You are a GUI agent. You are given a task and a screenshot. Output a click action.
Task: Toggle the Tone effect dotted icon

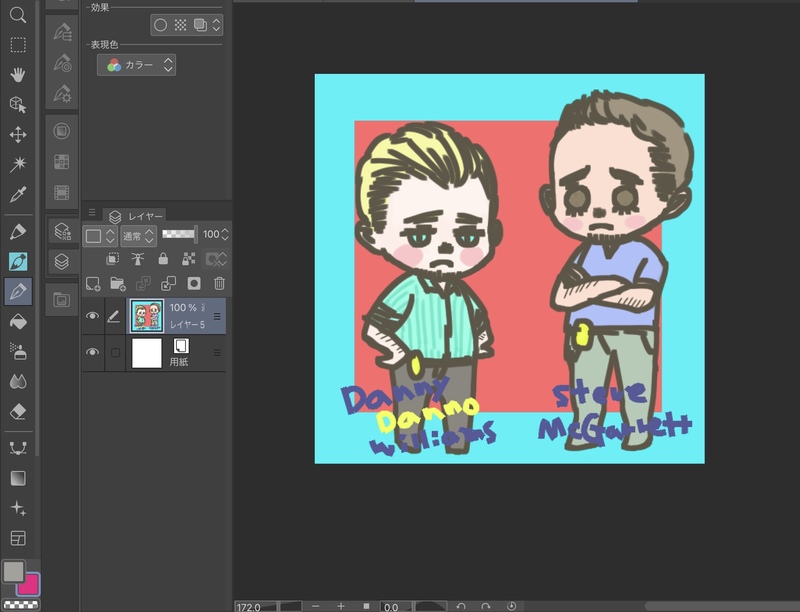click(x=180, y=25)
